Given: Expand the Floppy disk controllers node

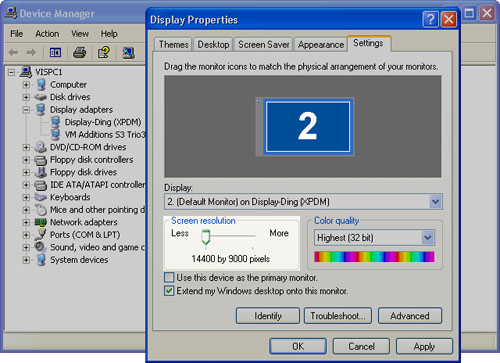Looking at the screenshot, I should (26, 160).
